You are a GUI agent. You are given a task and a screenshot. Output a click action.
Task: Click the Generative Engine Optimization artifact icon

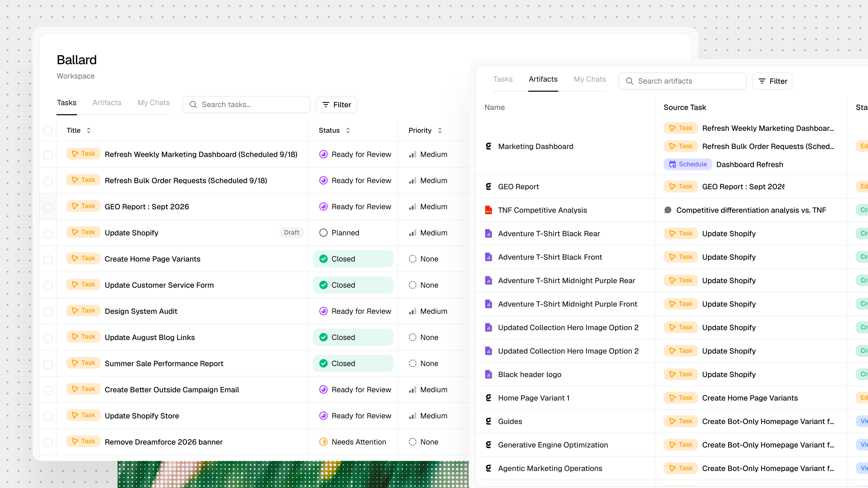(x=488, y=445)
